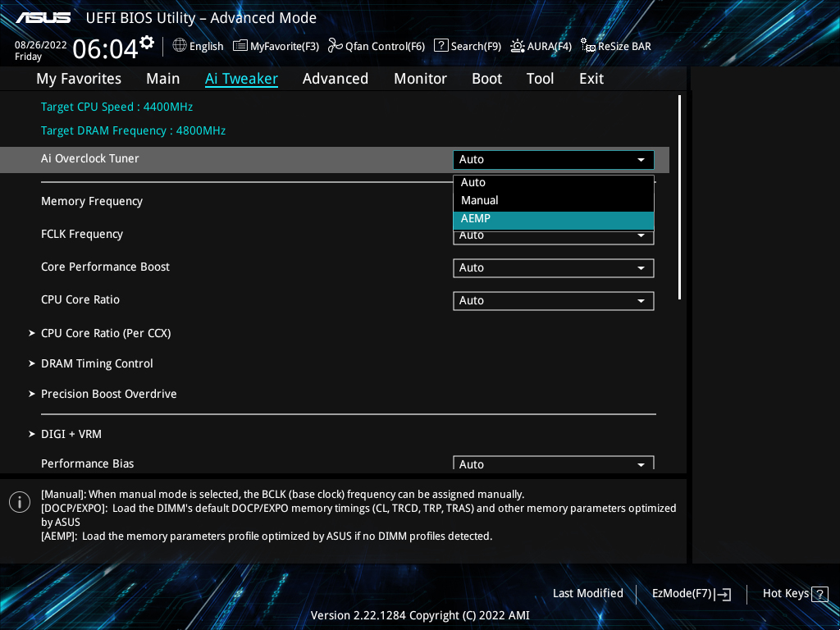Expand CPU Core Ratio (Per CCX) submenu

pos(106,333)
